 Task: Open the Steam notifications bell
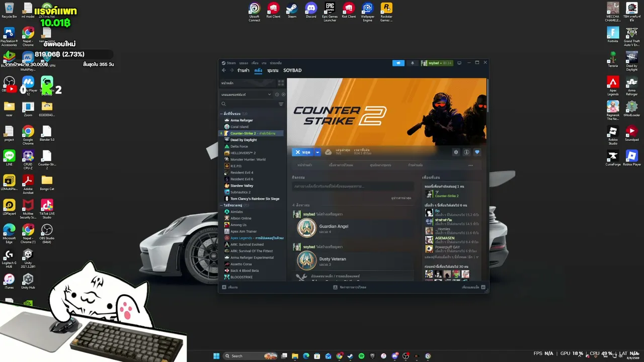pyautogui.click(x=413, y=63)
